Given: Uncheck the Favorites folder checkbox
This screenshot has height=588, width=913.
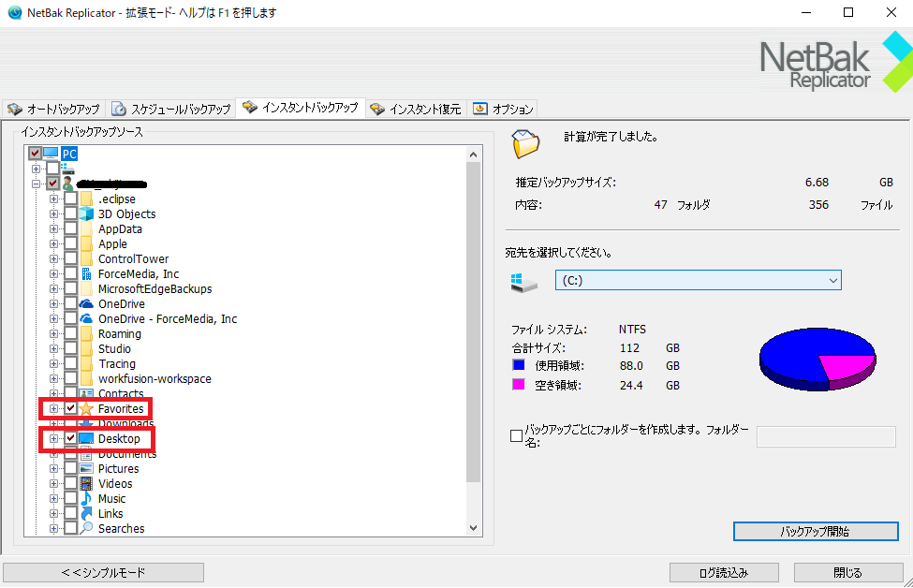Looking at the screenshot, I should (70, 408).
